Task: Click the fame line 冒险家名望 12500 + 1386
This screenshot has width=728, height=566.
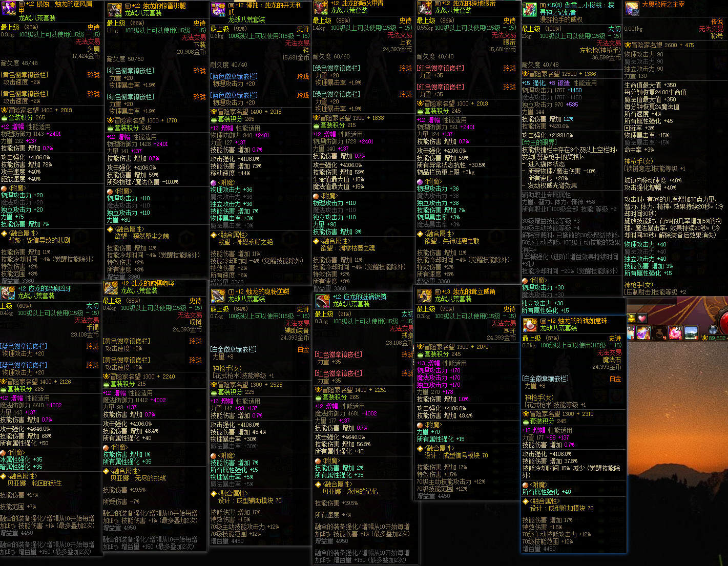Action: 559,74
